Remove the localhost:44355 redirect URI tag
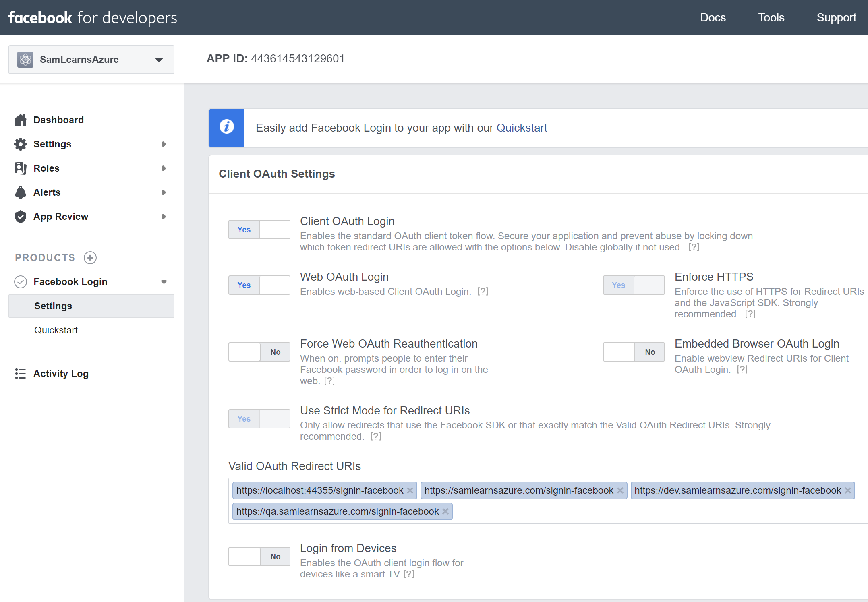 410,490
